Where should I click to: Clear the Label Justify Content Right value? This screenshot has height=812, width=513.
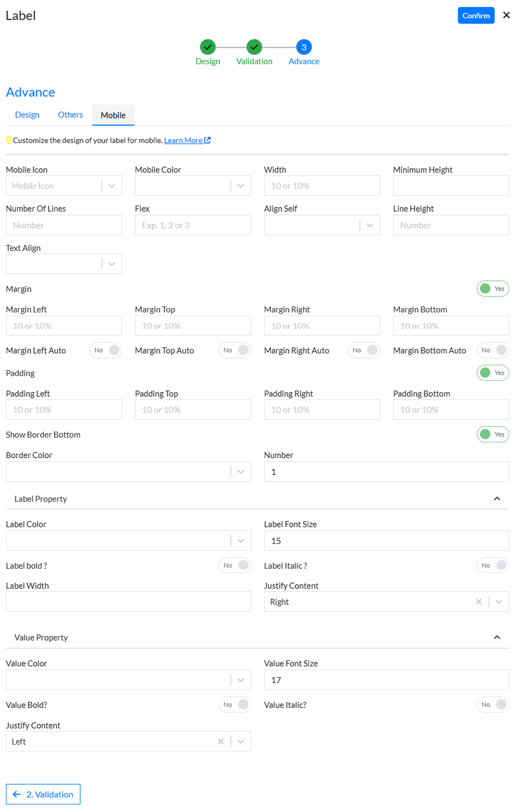479,602
